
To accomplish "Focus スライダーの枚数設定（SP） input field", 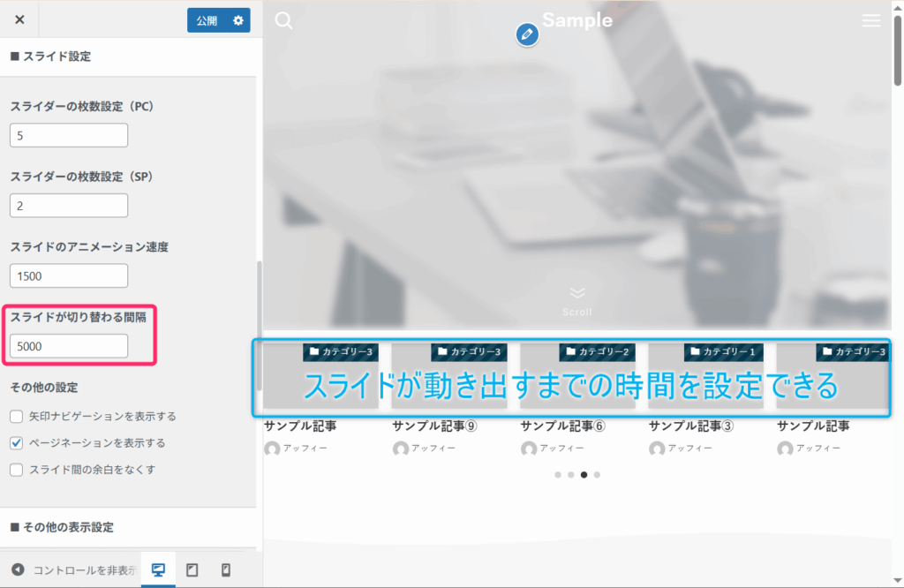I will [x=69, y=206].
